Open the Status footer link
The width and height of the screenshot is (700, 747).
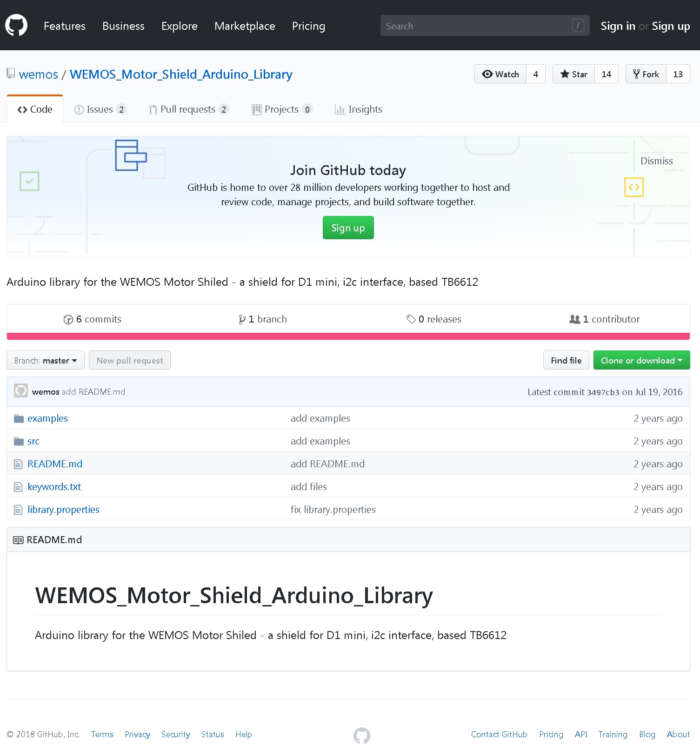tap(213, 734)
